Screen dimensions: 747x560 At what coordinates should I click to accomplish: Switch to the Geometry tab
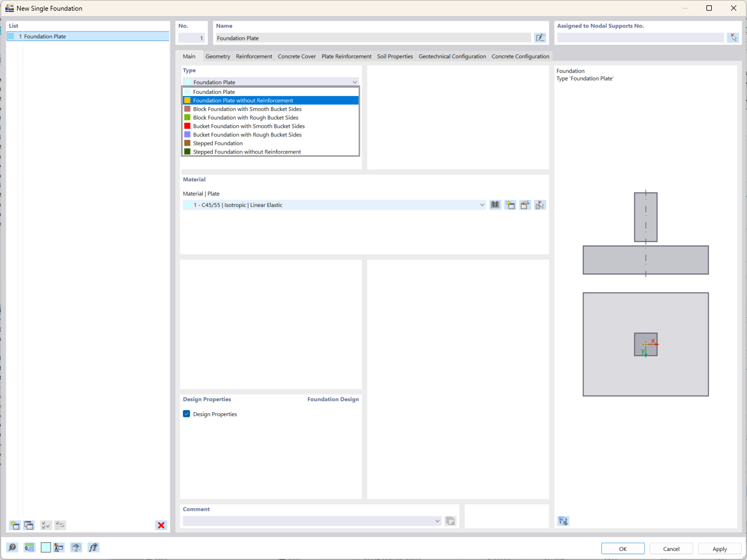pyautogui.click(x=218, y=56)
